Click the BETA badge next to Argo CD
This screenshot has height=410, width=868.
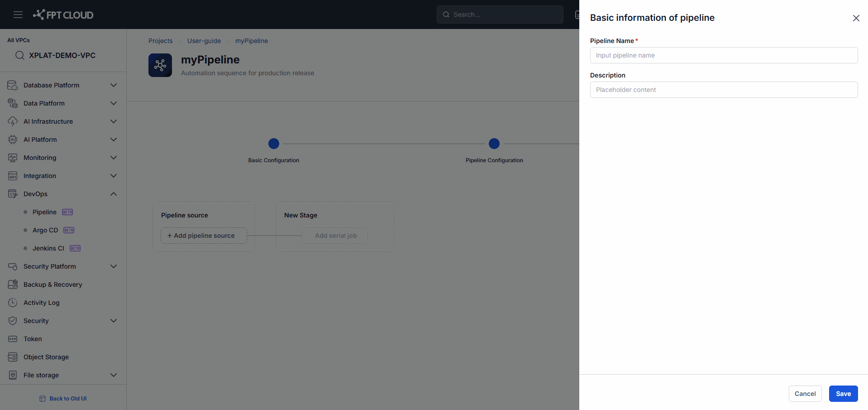tap(69, 230)
